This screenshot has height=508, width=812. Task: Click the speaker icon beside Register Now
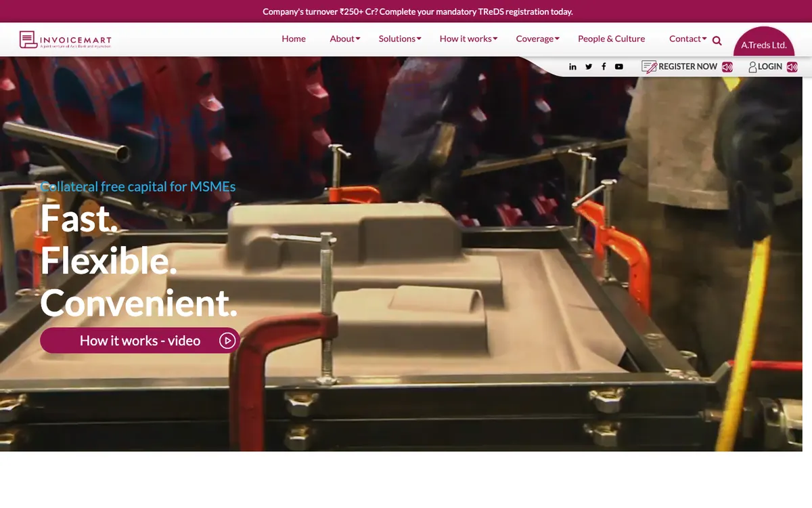coord(727,66)
